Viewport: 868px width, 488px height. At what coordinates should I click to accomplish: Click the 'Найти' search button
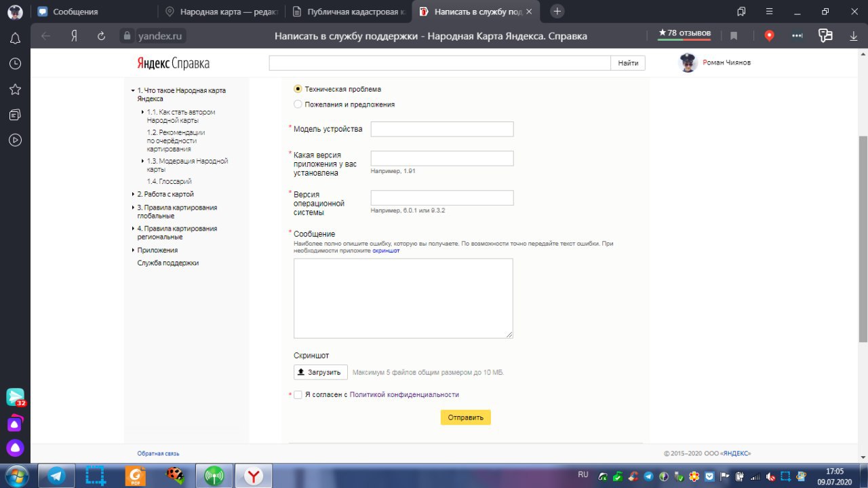pos(629,63)
